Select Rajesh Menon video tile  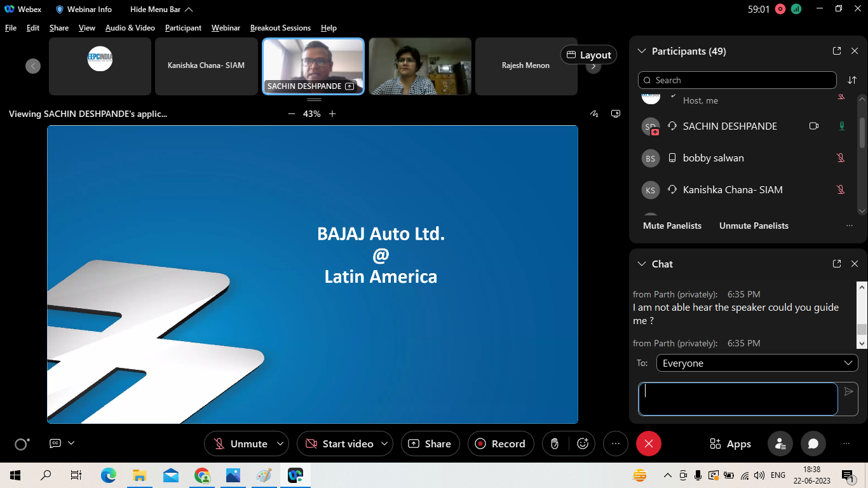coord(526,66)
